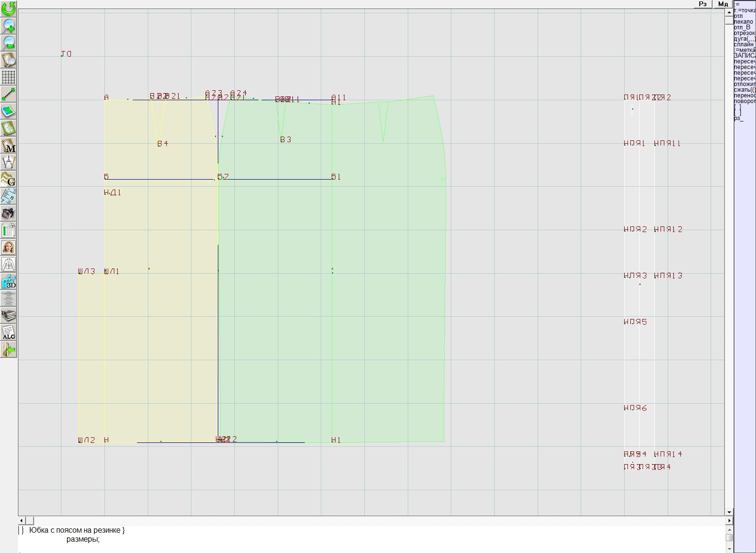Toggle the grid display icon
The image size is (756, 553).
[x=9, y=77]
